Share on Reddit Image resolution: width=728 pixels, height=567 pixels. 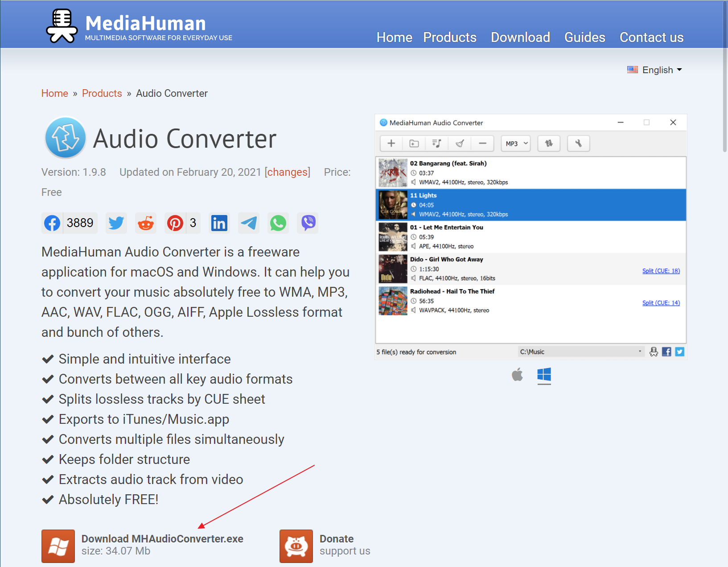click(146, 223)
